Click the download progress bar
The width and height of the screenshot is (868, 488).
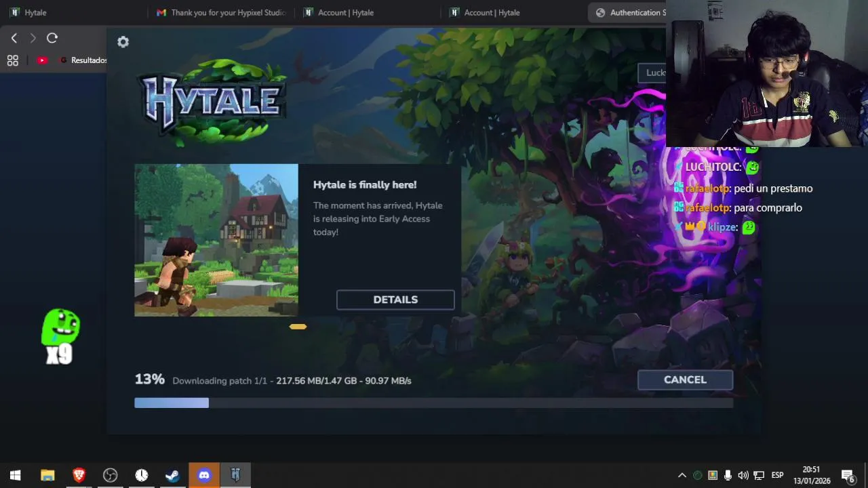click(x=433, y=403)
